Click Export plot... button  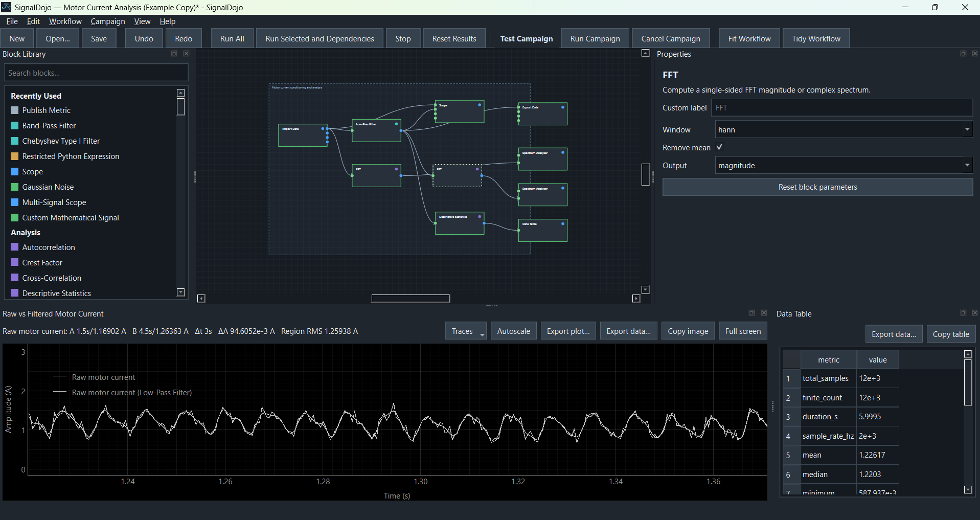click(568, 331)
